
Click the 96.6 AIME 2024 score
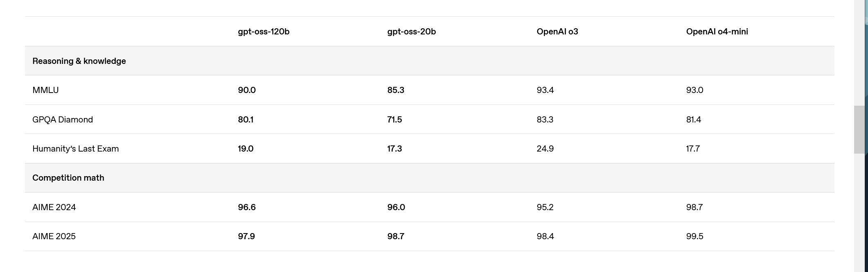pyautogui.click(x=247, y=207)
